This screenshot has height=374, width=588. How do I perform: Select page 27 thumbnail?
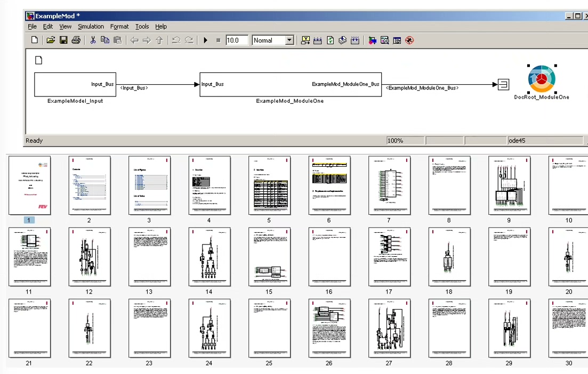coord(390,328)
